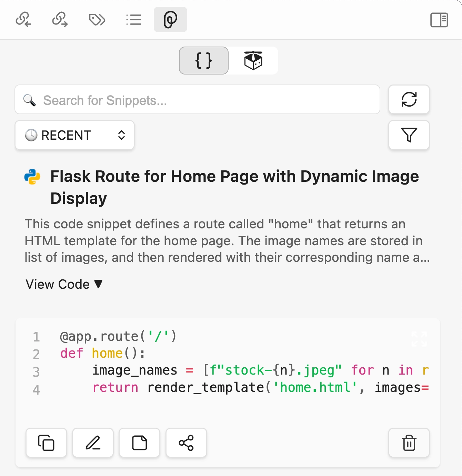Click the Search for Snippets field
The width and height of the screenshot is (462, 476).
coord(197,100)
